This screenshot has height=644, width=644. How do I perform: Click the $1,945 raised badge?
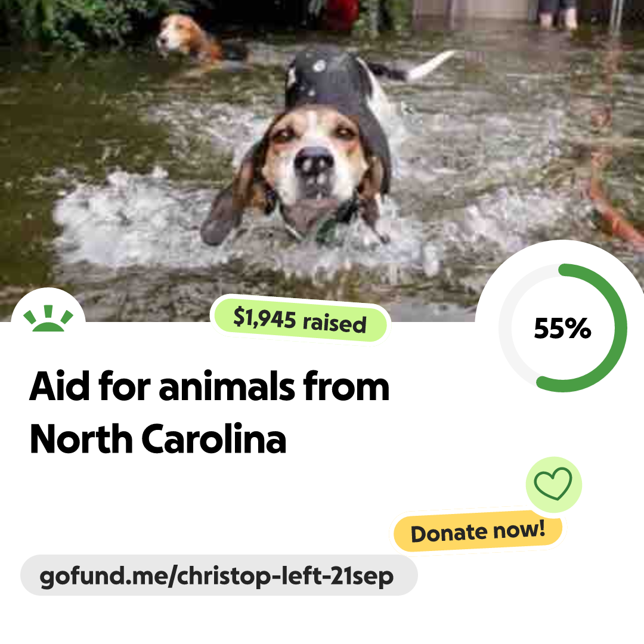(x=300, y=320)
